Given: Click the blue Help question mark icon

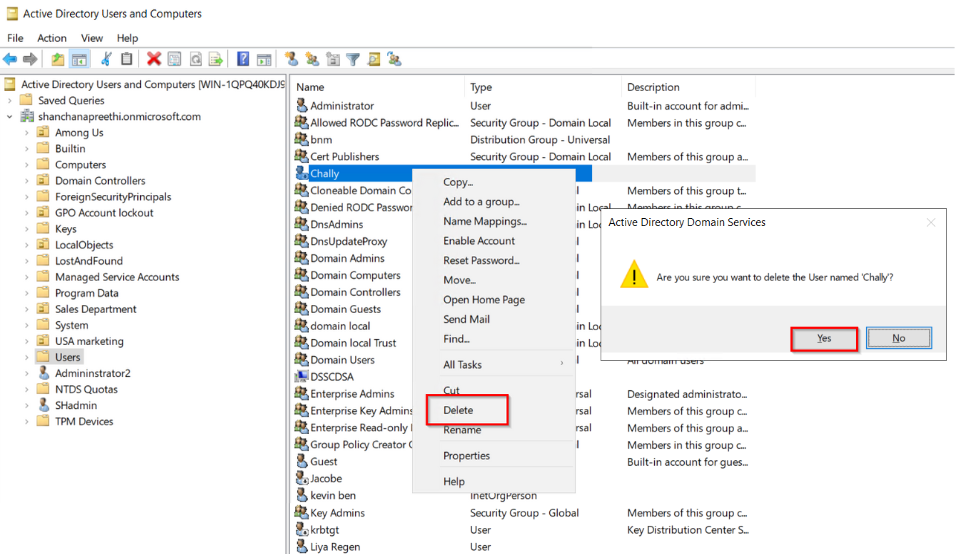Looking at the screenshot, I should coord(243,59).
